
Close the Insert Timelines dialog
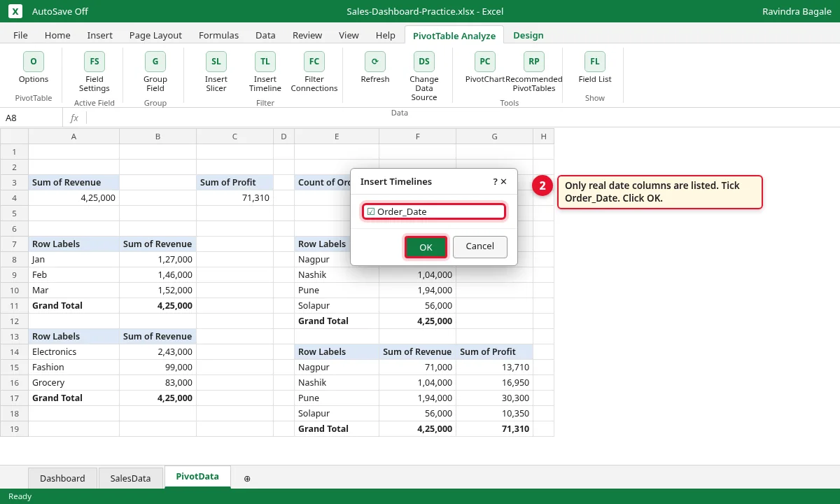pyautogui.click(x=504, y=181)
